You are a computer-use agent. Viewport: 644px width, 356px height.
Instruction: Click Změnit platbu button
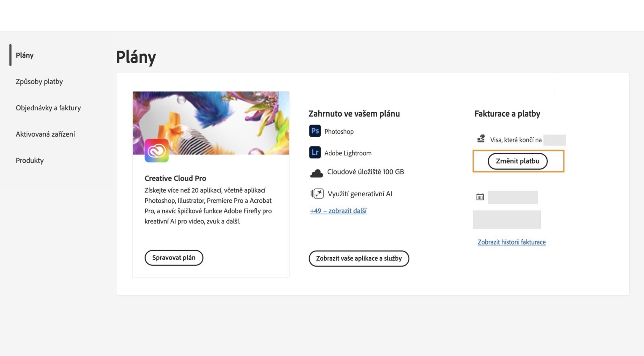(517, 161)
